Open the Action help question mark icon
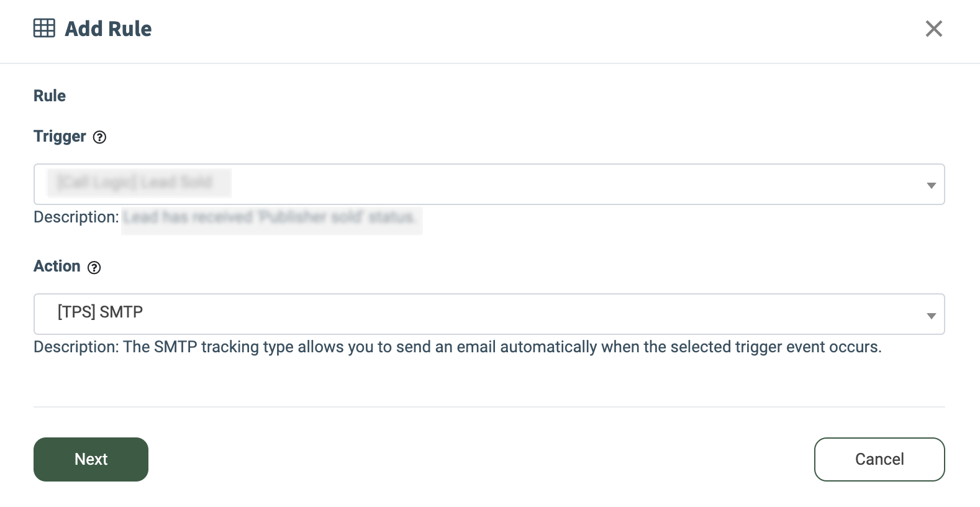Screen dimensions: 980x507 coord(94,268)
